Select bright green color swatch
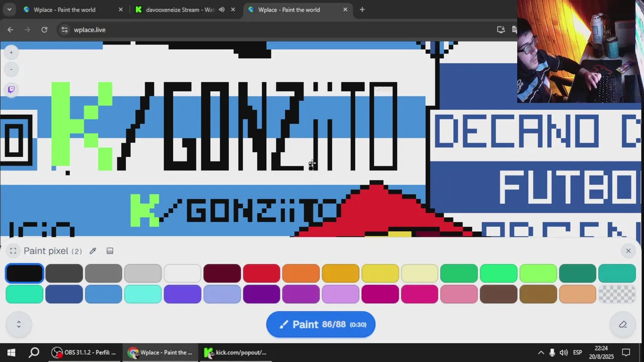 pos(499,274)
